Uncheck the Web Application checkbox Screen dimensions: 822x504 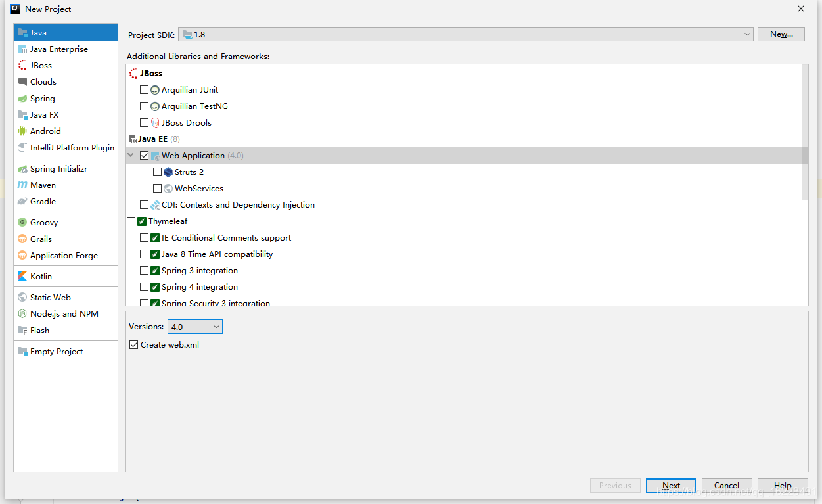(x=144, y=155)
